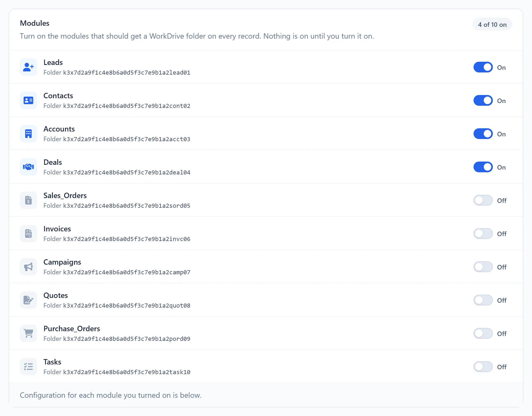Click the Purchase_Orders shopping cart icon
The height and width of the screenshot is (416, 532).
tap(28, 333)
